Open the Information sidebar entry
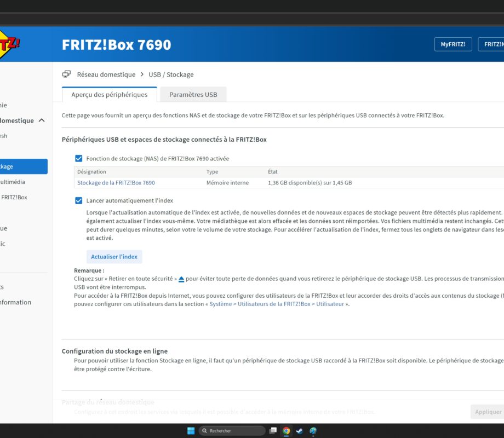The image size is (504, 438). [15, 302]
